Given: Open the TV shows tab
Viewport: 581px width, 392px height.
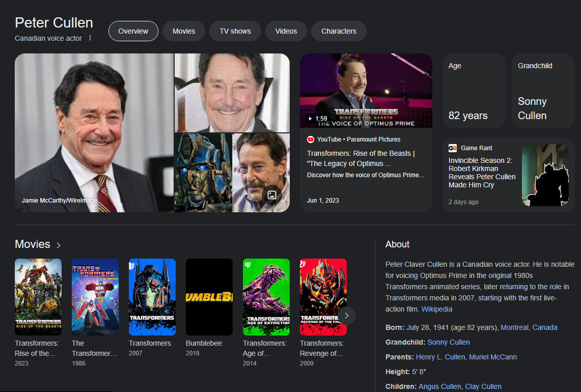Looking at the screenshot, I should (235, 31).
